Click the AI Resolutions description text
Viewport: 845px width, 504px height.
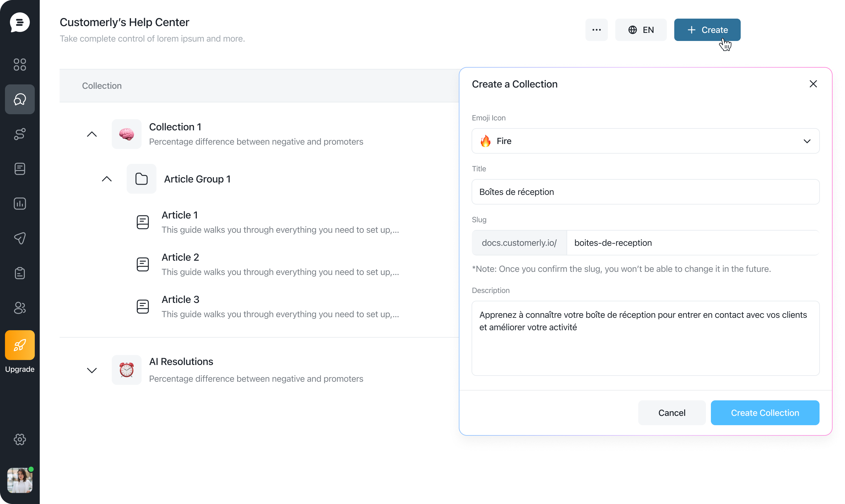[256, 379]
